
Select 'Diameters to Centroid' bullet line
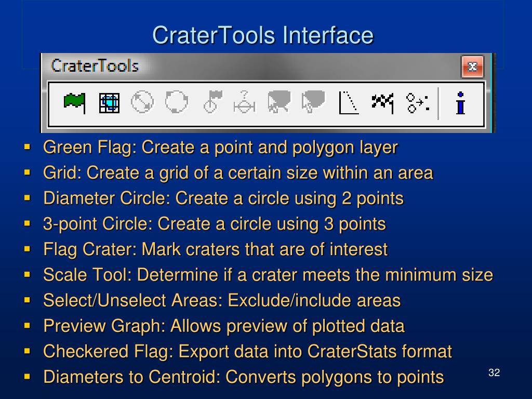[244, 377]
